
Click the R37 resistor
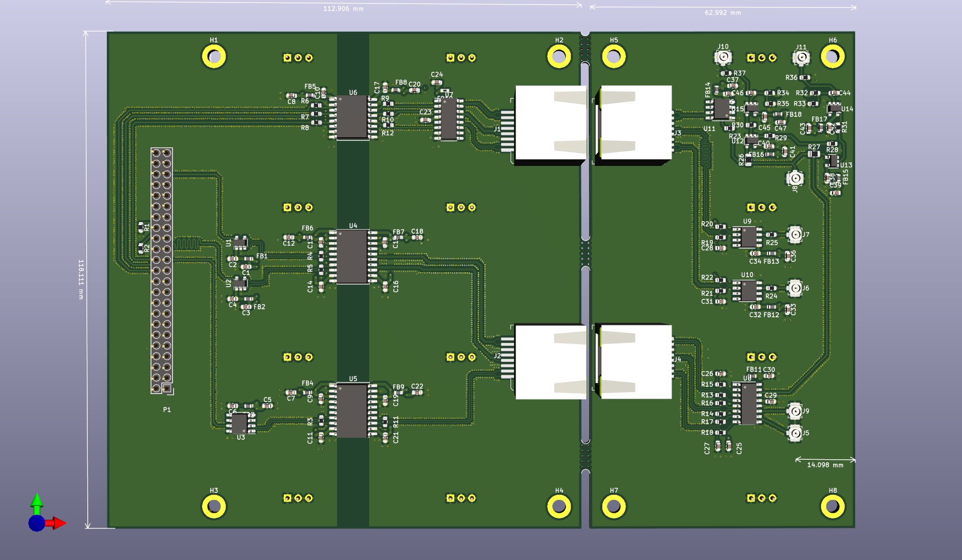point(726,73)
